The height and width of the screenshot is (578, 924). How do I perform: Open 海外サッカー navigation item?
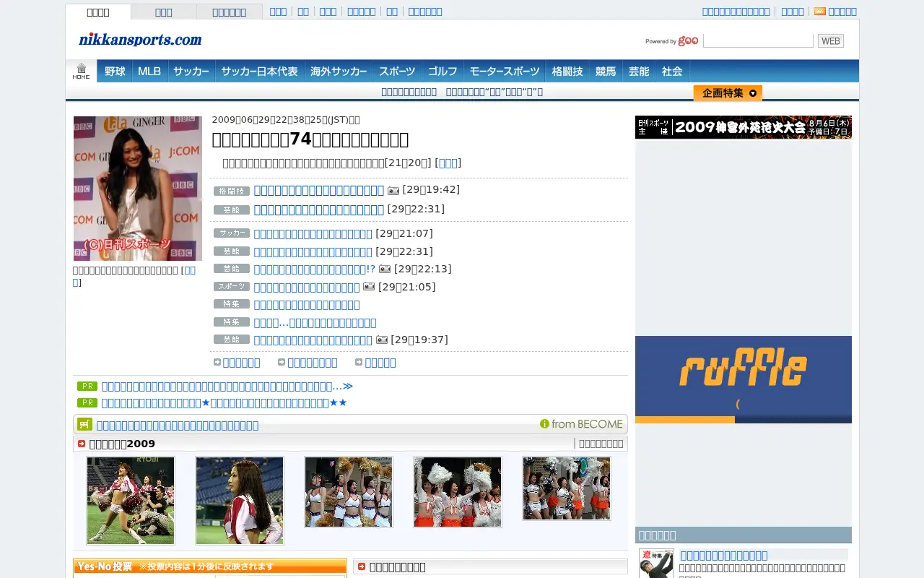(339, 71)
